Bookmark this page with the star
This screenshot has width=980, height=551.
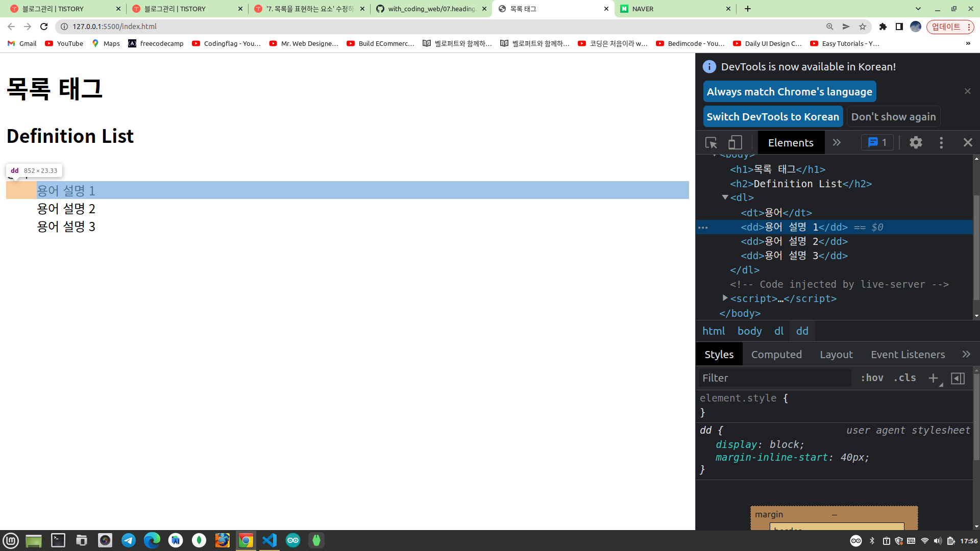(x=863, y=27)
